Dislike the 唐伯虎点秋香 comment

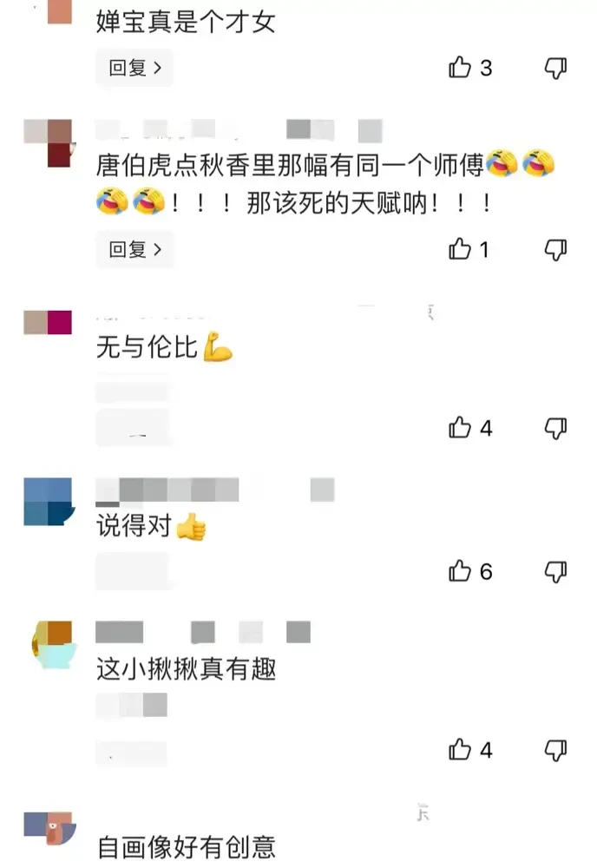pyautogui.click(x=555, y=250)
